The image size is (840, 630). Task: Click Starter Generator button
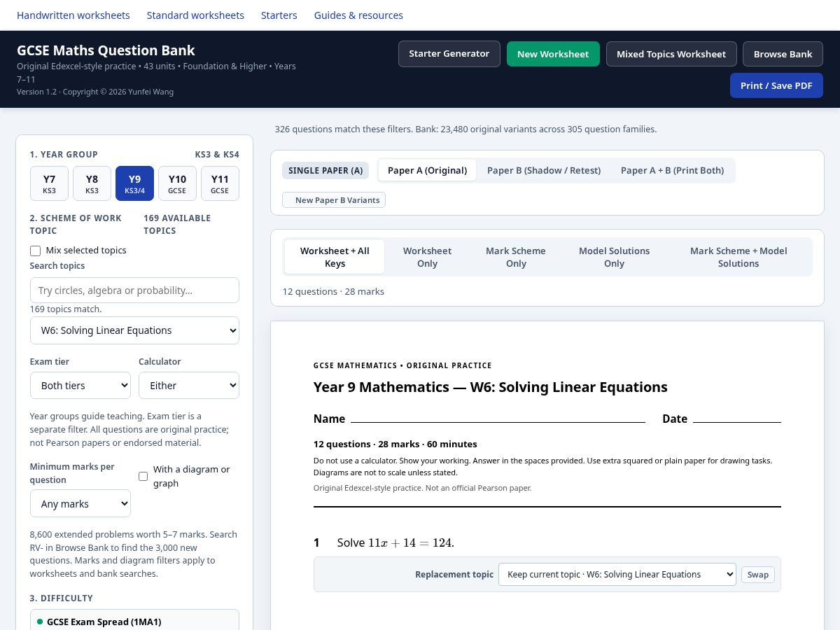pyautogui.click(x=449, y=54)
